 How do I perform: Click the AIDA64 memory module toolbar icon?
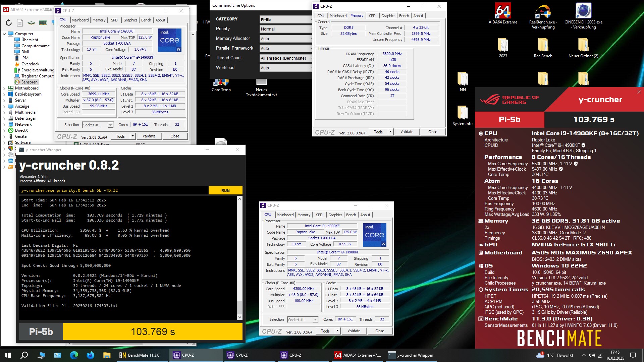point(43,23)
